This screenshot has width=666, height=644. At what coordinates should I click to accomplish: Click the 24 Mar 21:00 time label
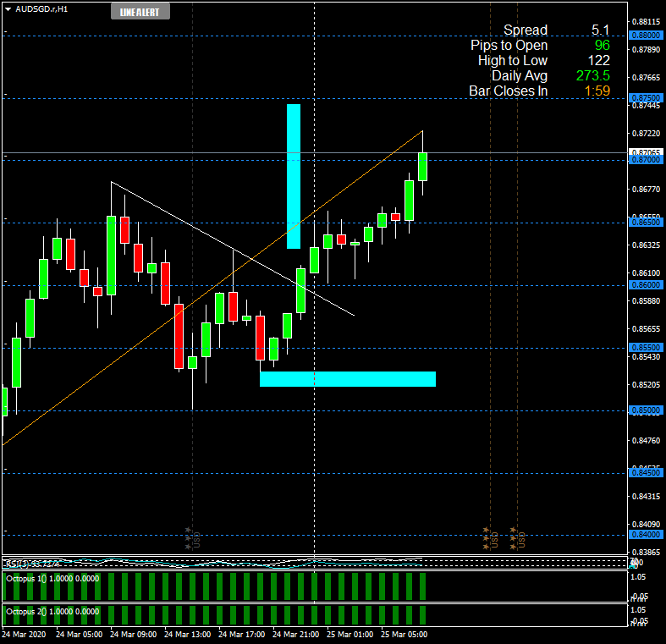click(295, 634)
